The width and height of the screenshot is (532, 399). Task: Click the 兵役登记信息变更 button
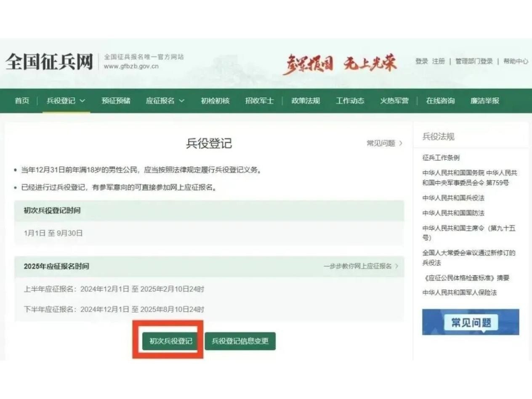[240, 341]
